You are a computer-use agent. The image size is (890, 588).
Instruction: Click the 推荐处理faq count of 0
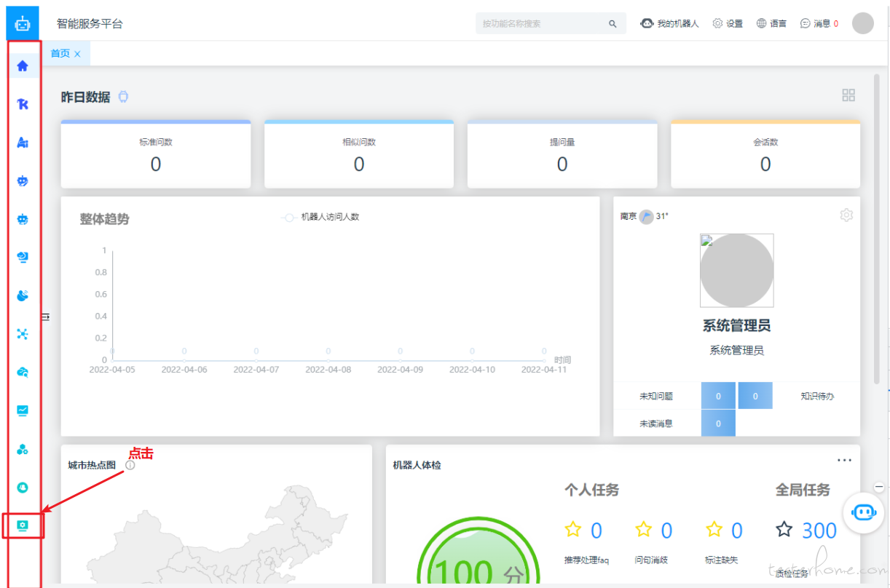coord(596,531)
